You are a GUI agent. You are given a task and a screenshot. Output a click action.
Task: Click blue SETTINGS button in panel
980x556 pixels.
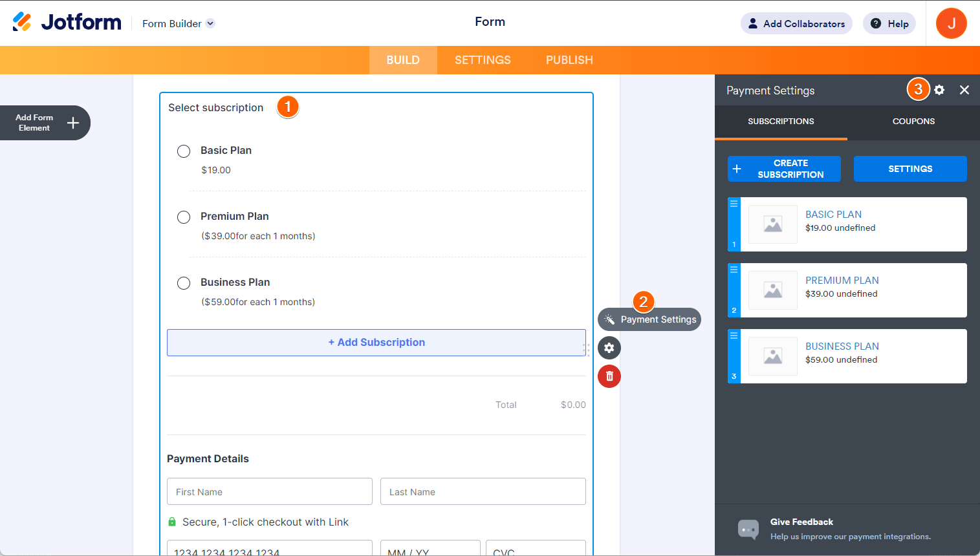(910, 169)
